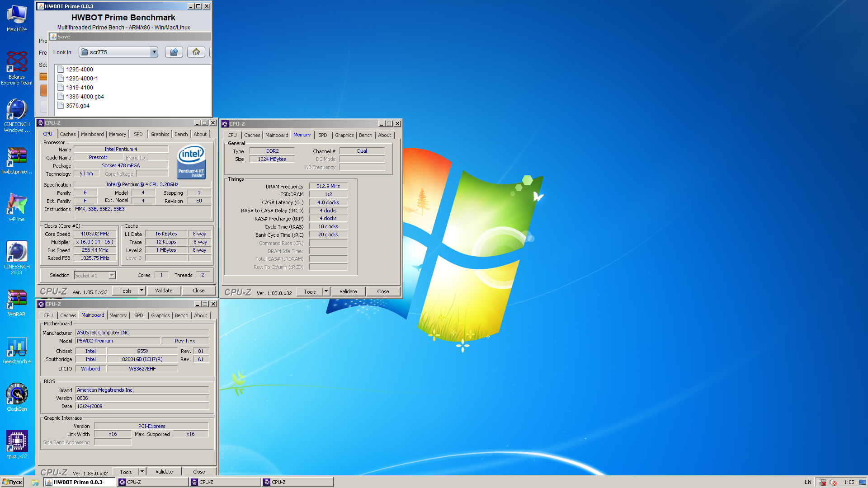The width and height of the screenshot is (868, 488).
Task: Click multiplier value x 16.0 (14 - 16)
Action: click(95, 242)
